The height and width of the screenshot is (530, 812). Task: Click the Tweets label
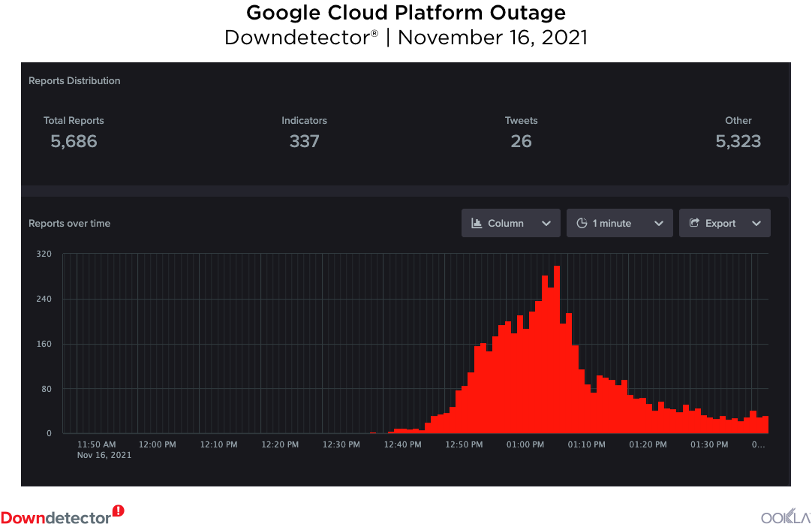521,121
